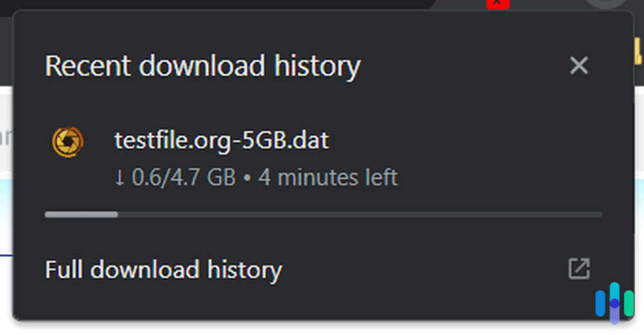Open the Full download history link
The height and width of the screenshot is (335, 644).
pyautogui.click(x=163, y=269)
